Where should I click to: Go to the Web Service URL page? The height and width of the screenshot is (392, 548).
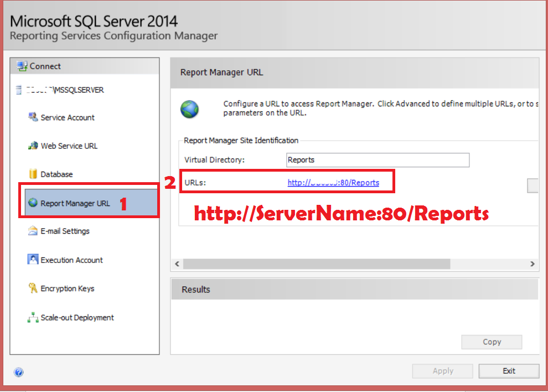69,146
